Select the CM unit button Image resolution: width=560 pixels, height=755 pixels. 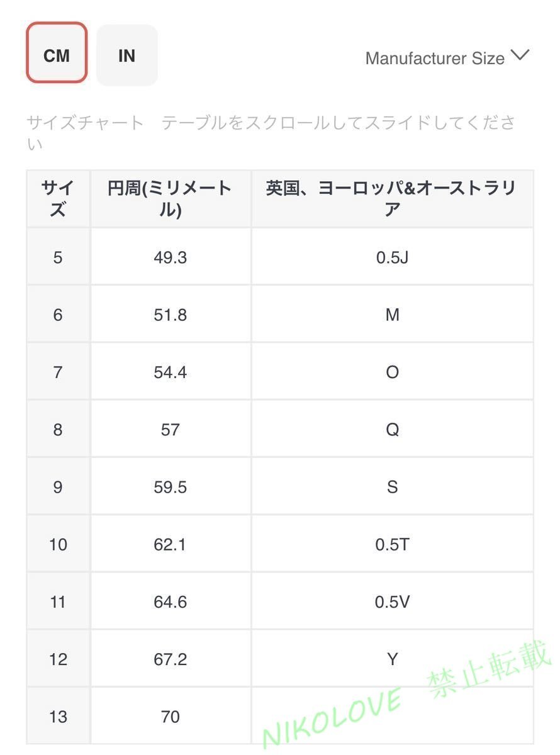coord(56,55)
